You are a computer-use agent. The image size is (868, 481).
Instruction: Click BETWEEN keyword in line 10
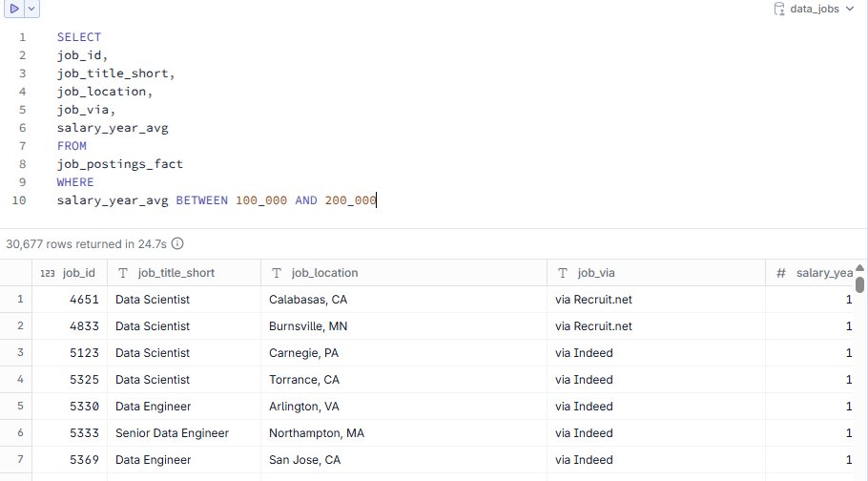pyautogui.click(x=201, y=200)
